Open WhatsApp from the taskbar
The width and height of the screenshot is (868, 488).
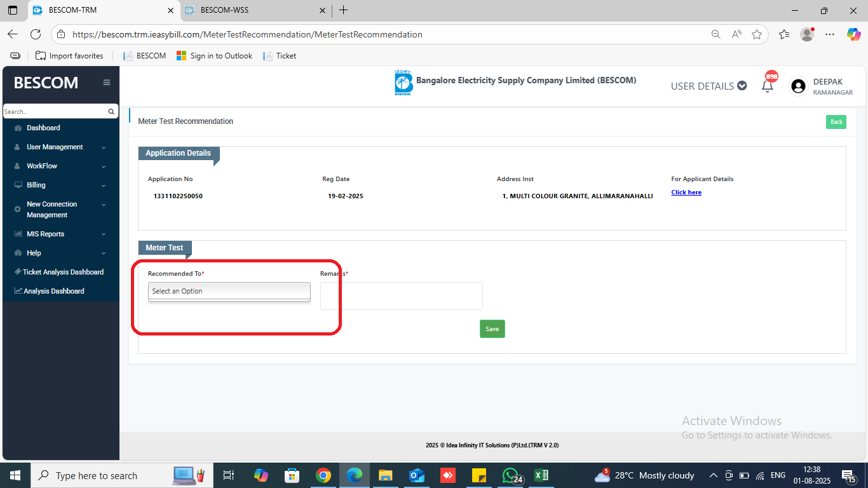pos(512,475)
